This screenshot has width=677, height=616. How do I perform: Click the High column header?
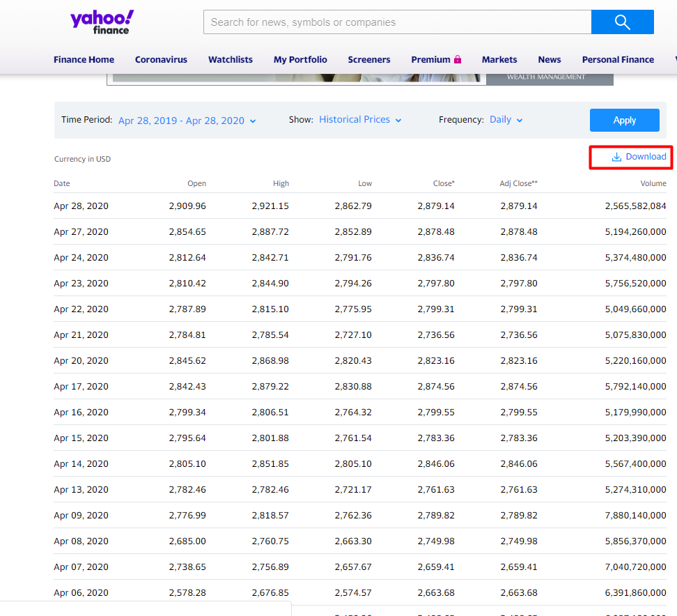click(x=281, y=183)
